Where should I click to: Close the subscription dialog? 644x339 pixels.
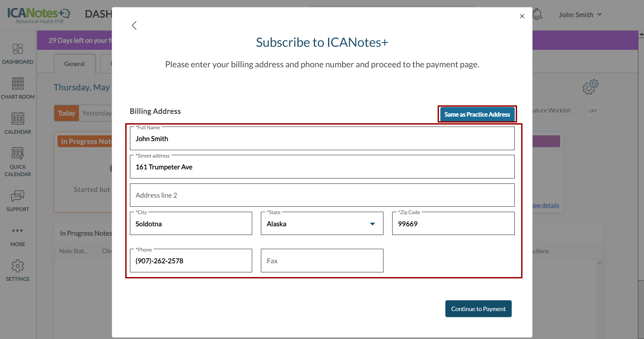click(522, 16)
